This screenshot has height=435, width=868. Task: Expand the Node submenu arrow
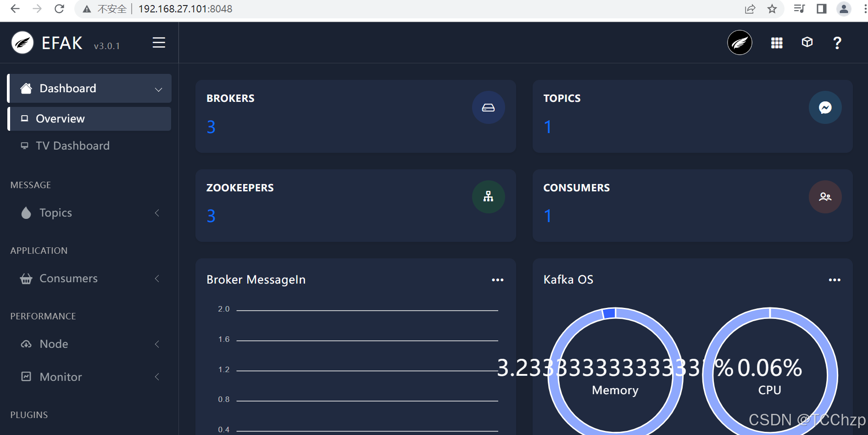tap(157, 344)
